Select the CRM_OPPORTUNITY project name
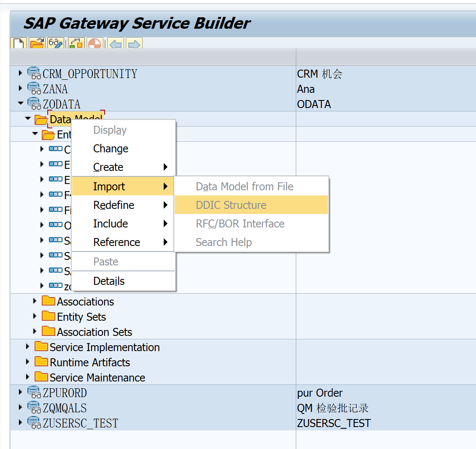 pyautogui.click(x=90, y=73)
